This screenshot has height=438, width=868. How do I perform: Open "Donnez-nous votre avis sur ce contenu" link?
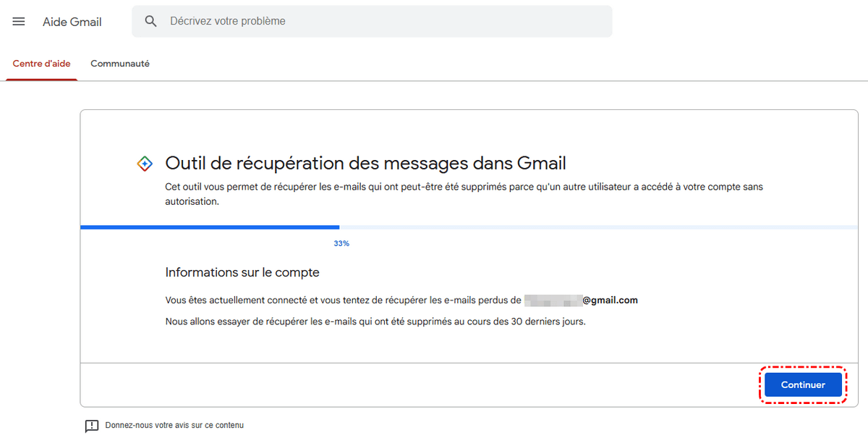174,425
